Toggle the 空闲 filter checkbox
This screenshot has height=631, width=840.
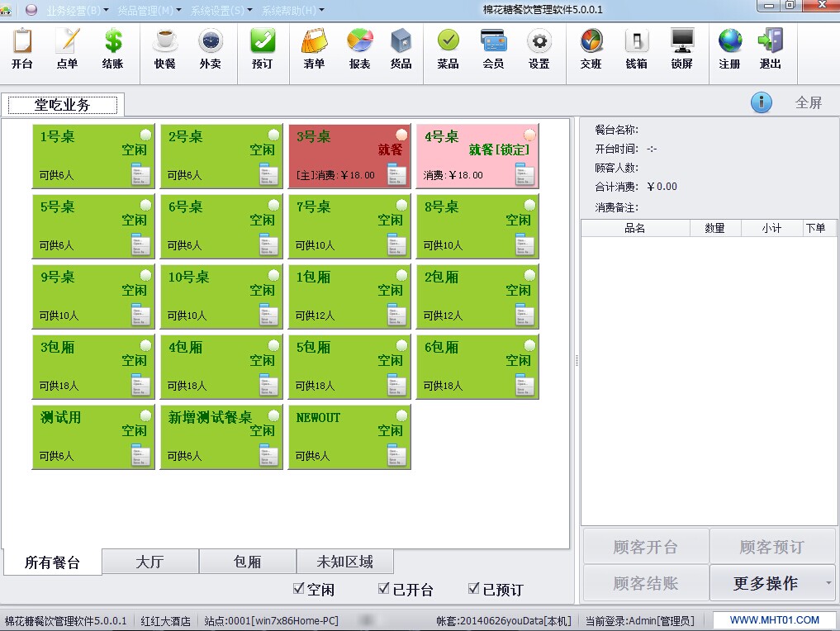[x=299, y=588]
